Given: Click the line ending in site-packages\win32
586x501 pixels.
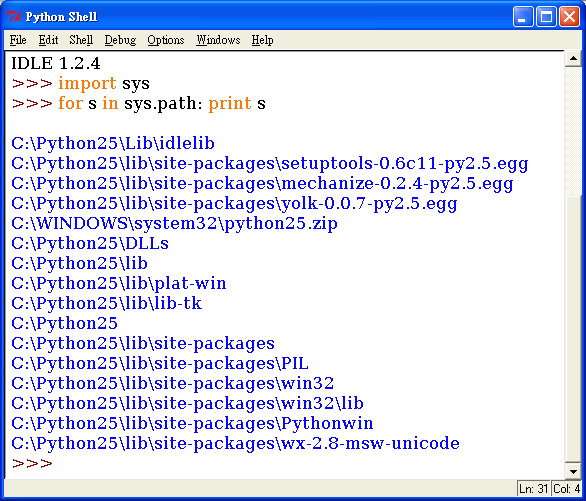Looking at the screenshot, I should (x=173, y=383).
